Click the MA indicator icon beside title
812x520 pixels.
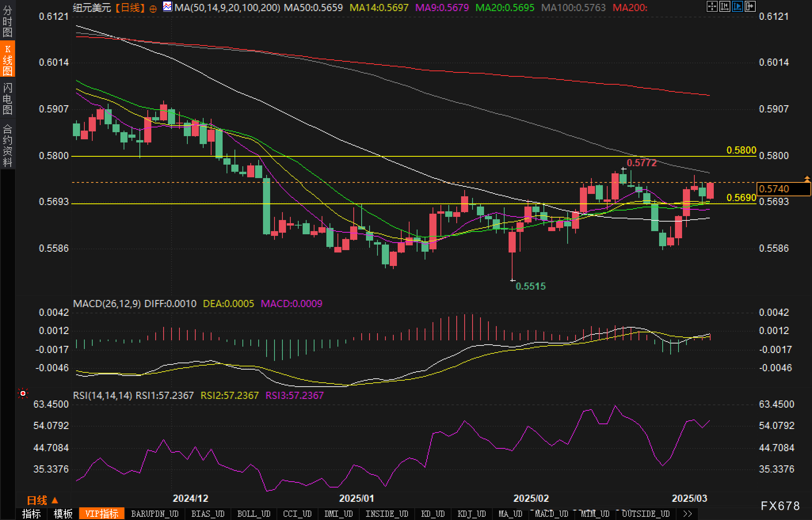(168, 7)
